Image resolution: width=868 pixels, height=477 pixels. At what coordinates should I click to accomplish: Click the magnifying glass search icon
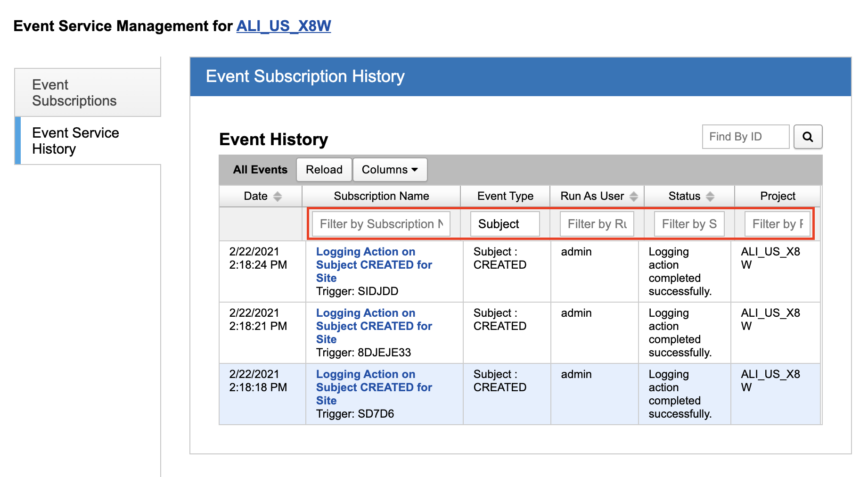(808, 137)
